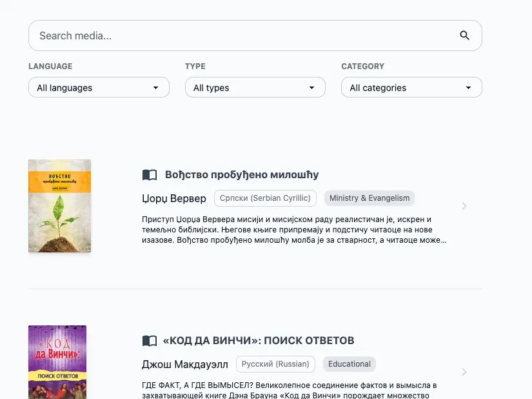Click the LANGUAGE section label

[50, 66]
